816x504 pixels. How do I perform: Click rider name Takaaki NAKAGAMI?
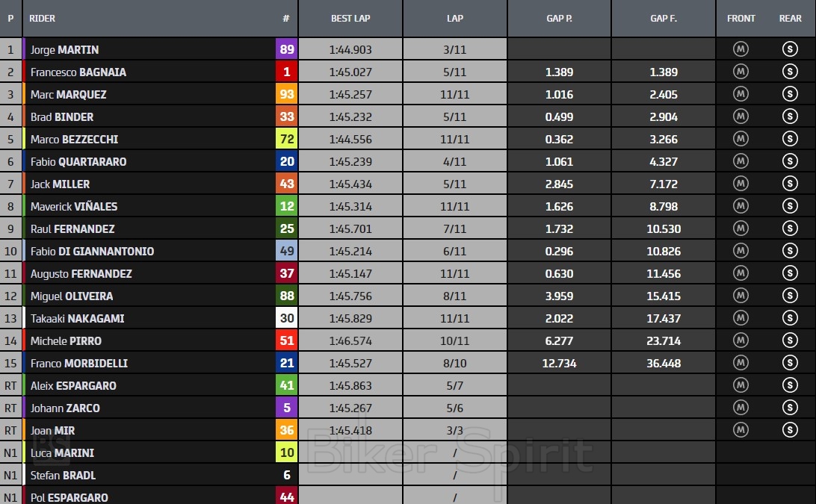(77, 319)
